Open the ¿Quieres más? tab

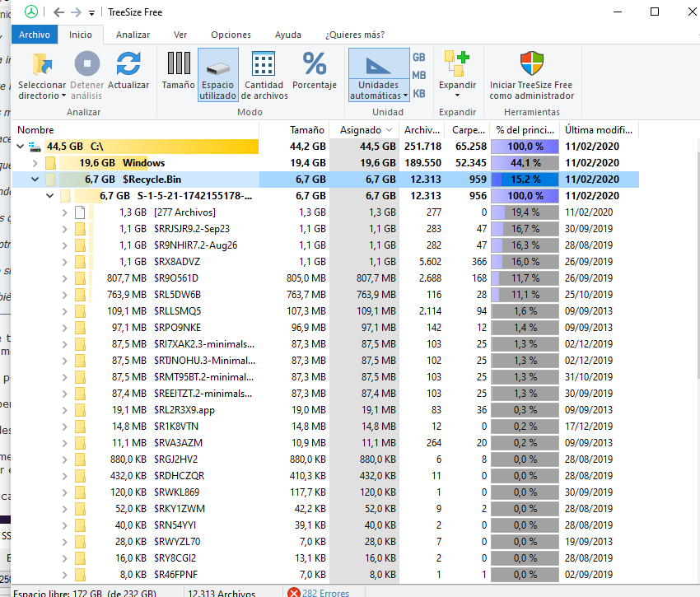pos(355,35)
